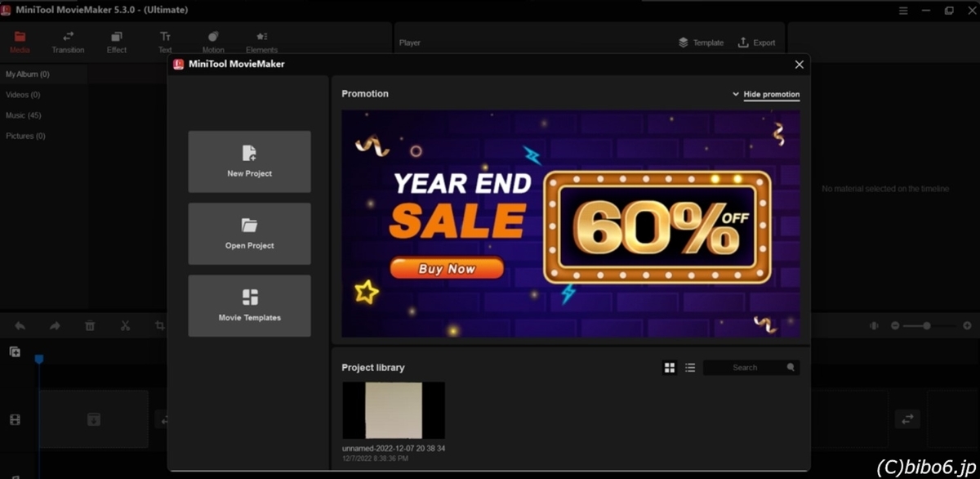The width and height of the screenshot is (980, 479).
Task: Click the New Project button in the dialog
Action: point(249,162)
